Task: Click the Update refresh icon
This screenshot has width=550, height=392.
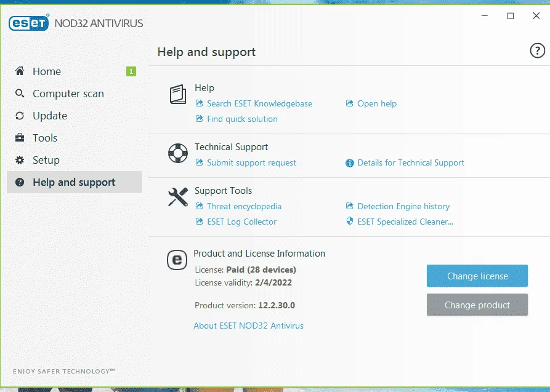Action: [20, 116]
